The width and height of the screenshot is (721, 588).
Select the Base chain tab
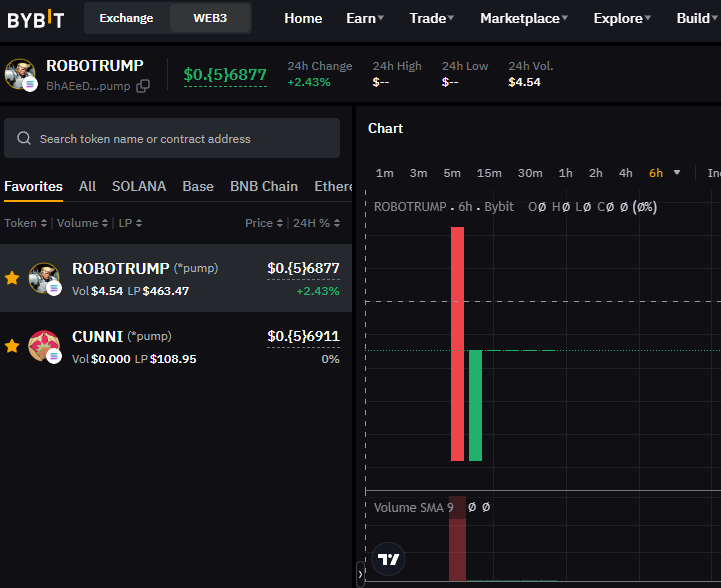pyautogui.click(x=198, y=187)
